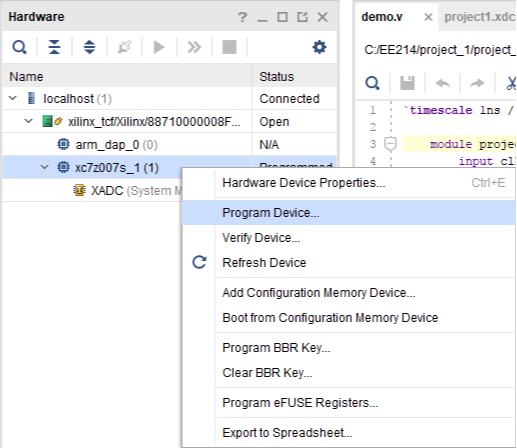This screenshot has width=517, height=448.
Task: Choose Program eFUSE Registers menu item
Action: click(x=349, y=403)
